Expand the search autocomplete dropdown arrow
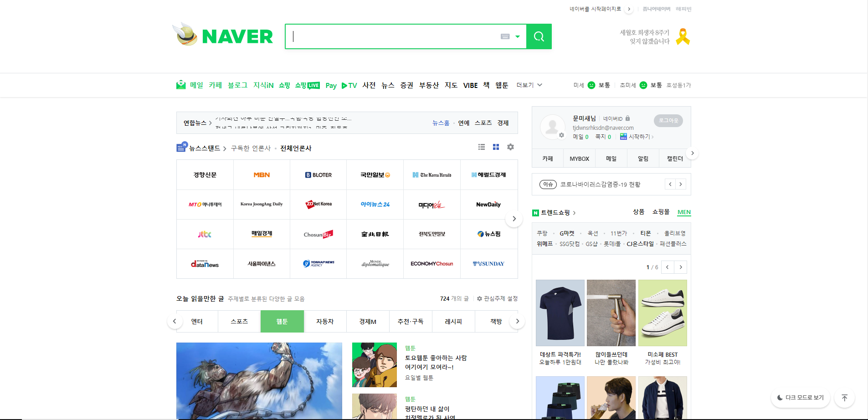This screenshot has width=868, height=420. point(518,36)
